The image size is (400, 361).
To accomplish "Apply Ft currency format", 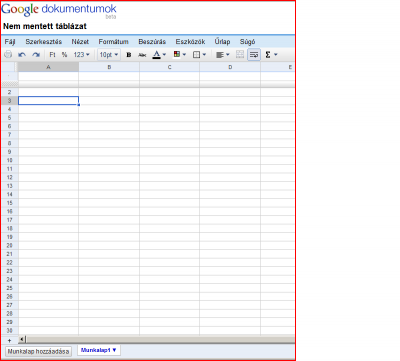I will coord(52,55).
